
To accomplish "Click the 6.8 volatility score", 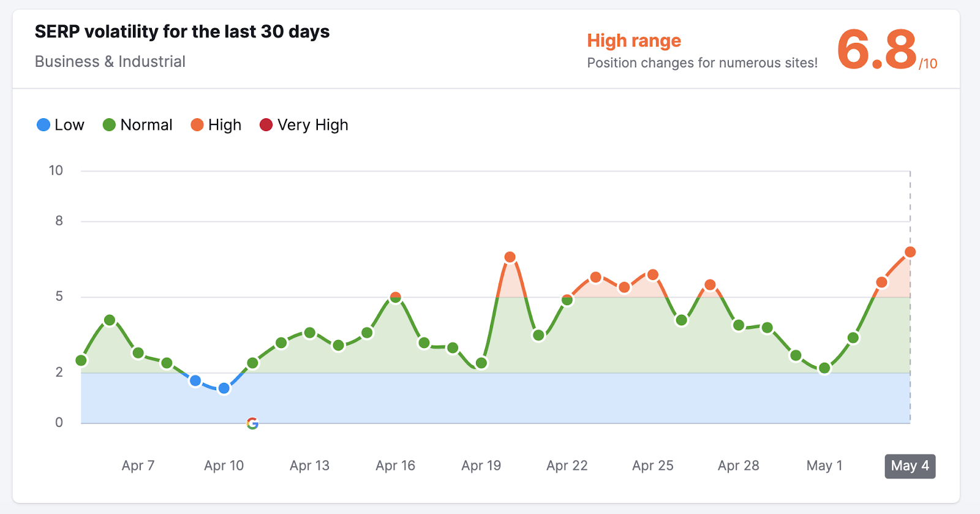I will tap(876, 50).
